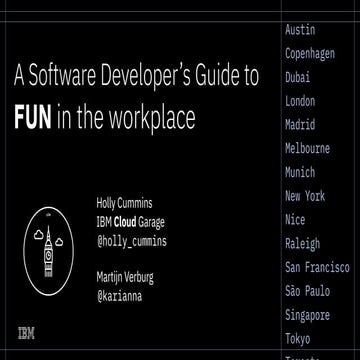Select London in the city list
The height and width of the screenshot is (360, 360).
(300, 101)
